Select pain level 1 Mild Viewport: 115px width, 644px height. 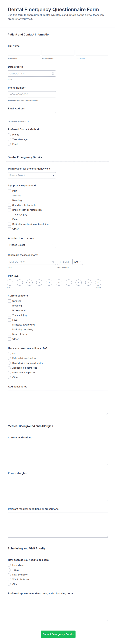pos(10,282)
